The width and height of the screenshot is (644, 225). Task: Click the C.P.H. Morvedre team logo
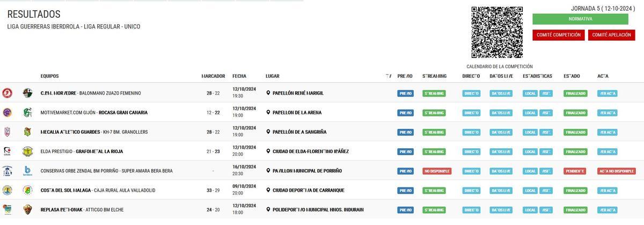7,93
